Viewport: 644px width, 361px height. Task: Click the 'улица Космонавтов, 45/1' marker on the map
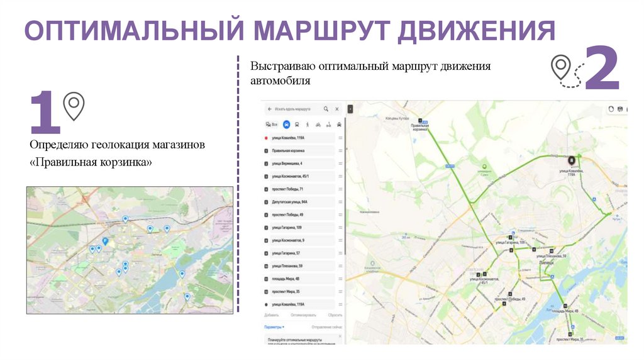[x=485, y=274]
